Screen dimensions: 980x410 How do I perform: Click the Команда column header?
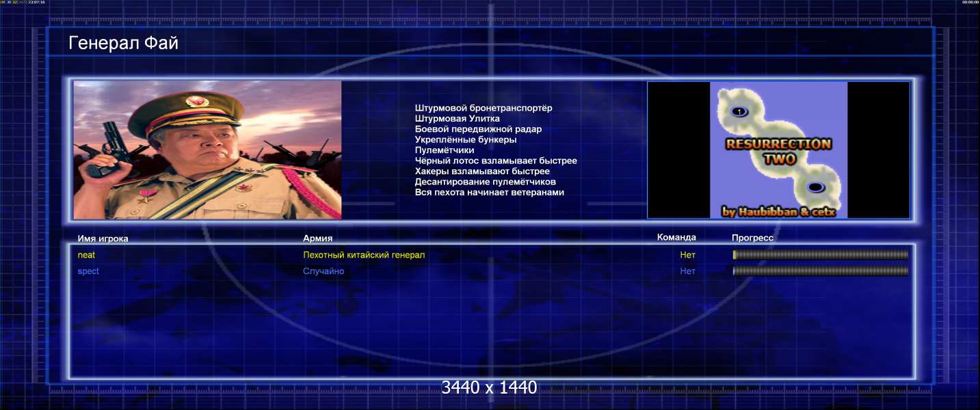(x=676, y=237)
